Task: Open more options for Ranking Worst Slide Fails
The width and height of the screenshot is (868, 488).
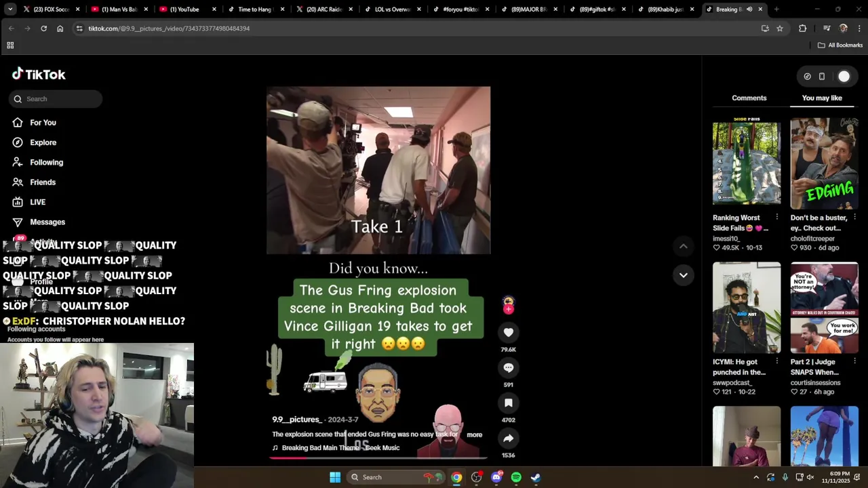Action: pyautogui.click(x=777, y=218)
